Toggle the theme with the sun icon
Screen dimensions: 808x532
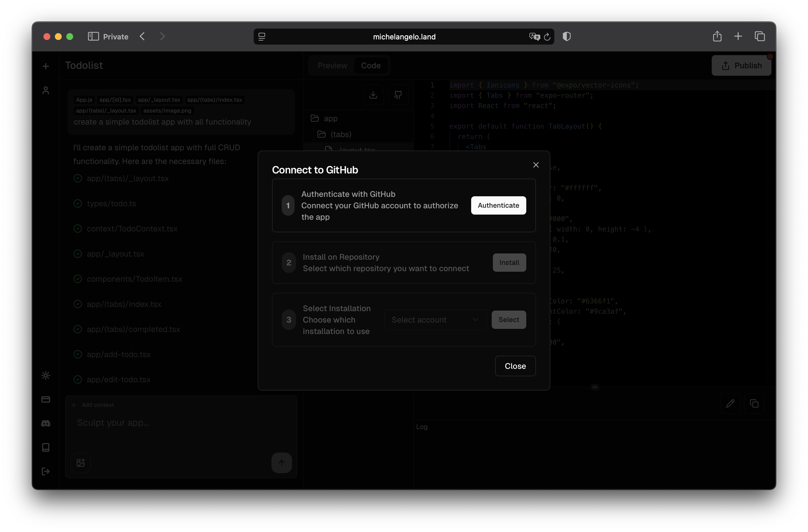45,375
